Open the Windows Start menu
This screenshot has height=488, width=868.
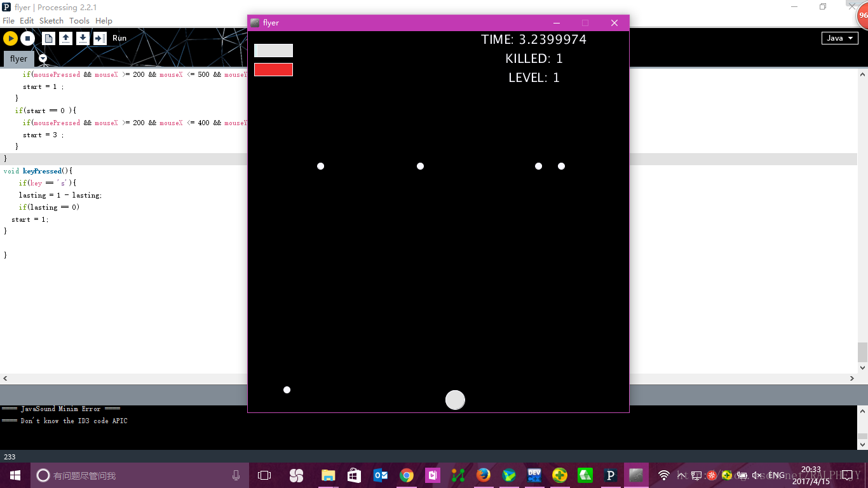(x=15, y=475)
